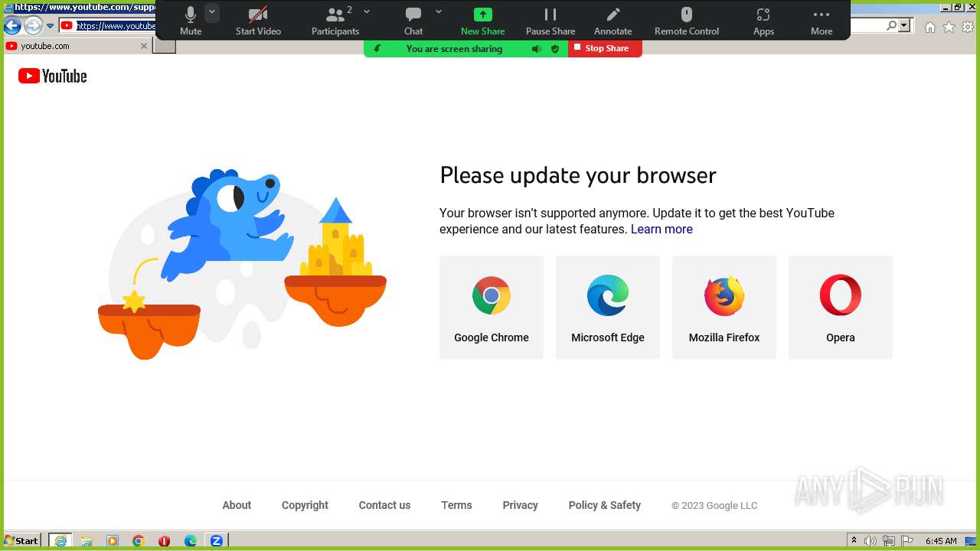
Task: Open Zoom Apps
Action: (x=763, y=21)
